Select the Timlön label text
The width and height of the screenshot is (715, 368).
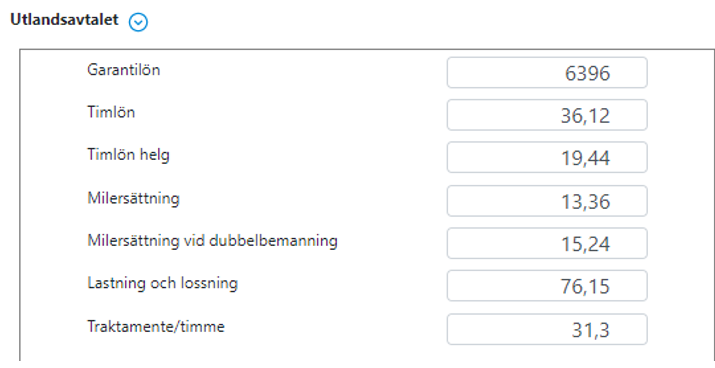[x=111, y=112]
